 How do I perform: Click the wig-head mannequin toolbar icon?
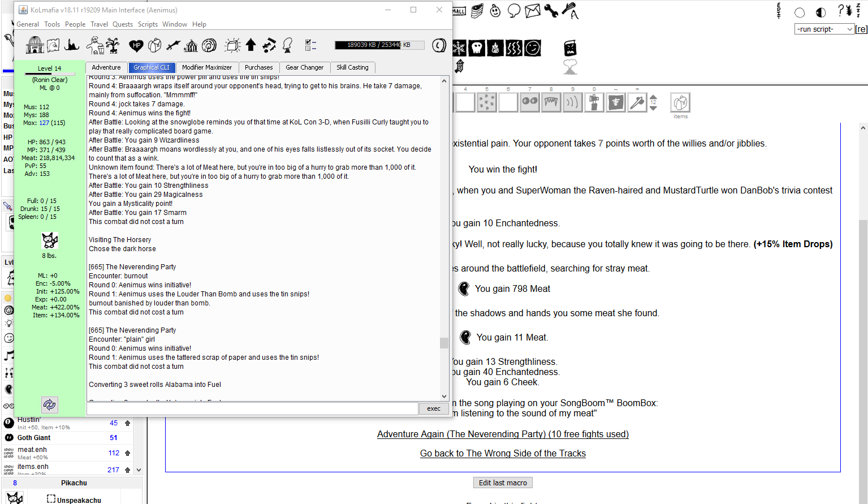pos(288,45)
